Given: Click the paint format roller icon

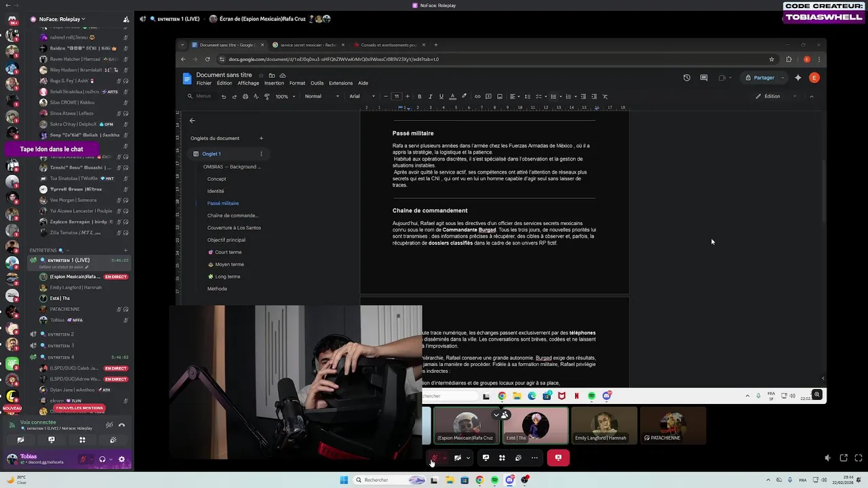Looking at the screenshot, I should [x=267, y=96].
